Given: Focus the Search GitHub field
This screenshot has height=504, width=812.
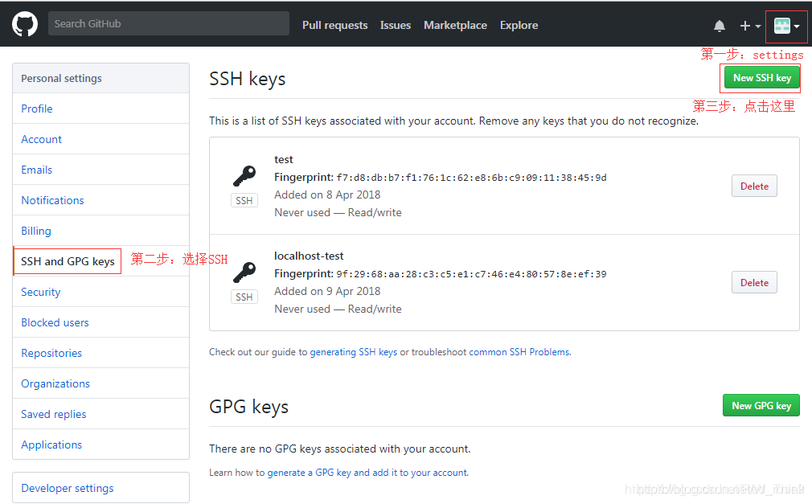Looking at the screenshot, I should click(x=168, y=23).
